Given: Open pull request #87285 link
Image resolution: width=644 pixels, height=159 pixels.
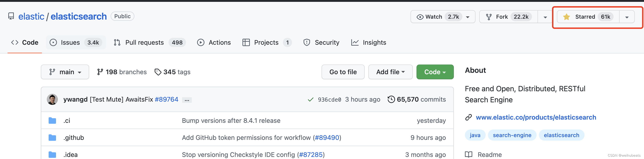Looking at the screenshot, I should 311,155.
